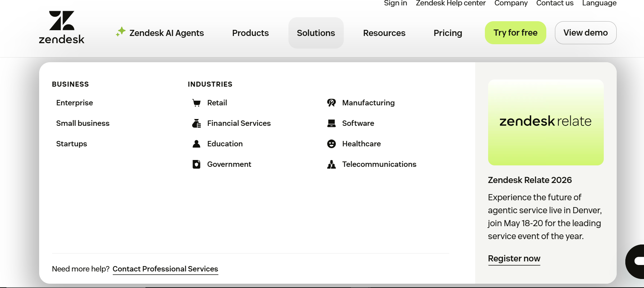
Task: Open the Language selector
Action: click(x=599, y=3)
